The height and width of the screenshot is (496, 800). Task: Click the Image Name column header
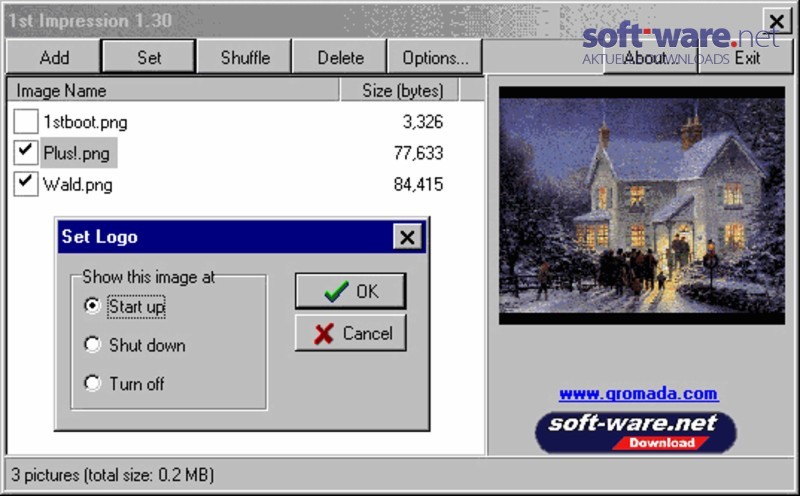pyautogui.click(x=173, y=90)
